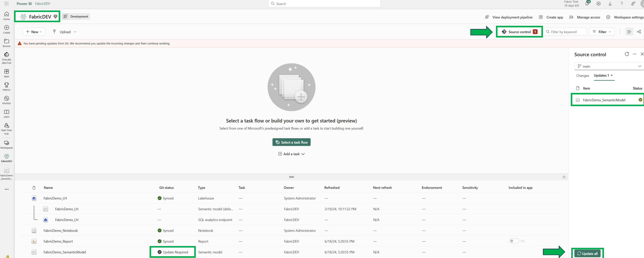The image size is (644, 258).
Task: Open Create in left navigation
Action: (6, 29)
